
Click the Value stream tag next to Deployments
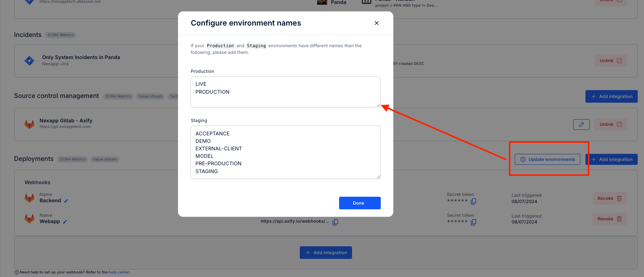pos(105,159)
